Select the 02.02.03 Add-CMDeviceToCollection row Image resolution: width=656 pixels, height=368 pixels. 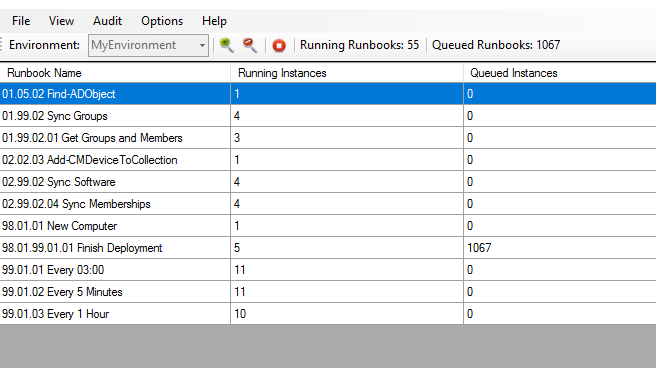point(328,160)
